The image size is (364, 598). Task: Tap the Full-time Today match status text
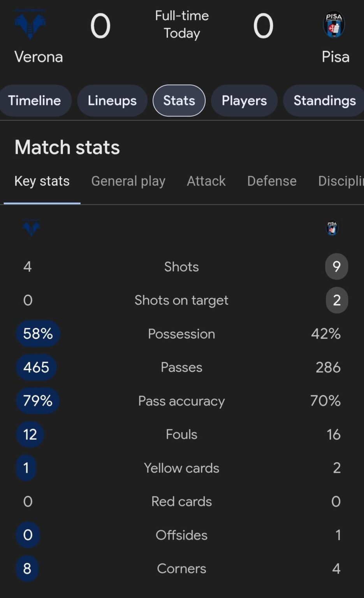181,24
